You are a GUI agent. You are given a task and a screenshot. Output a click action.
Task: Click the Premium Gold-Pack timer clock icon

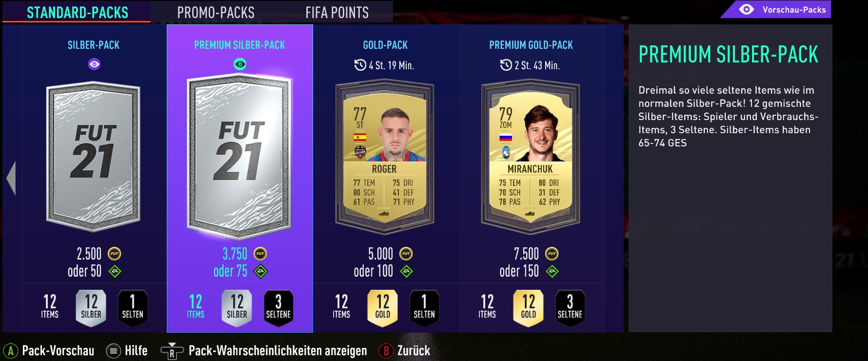click(x=506, y=65)
